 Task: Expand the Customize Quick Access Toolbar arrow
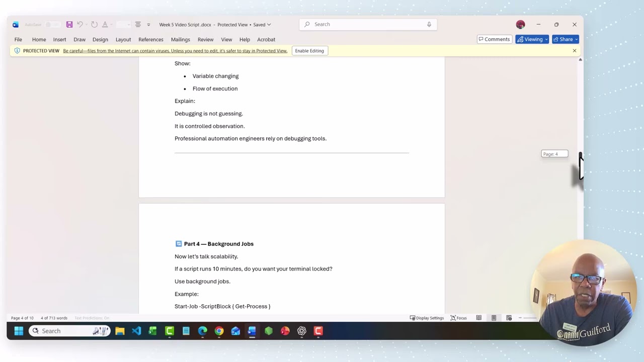tap(148, 25)
